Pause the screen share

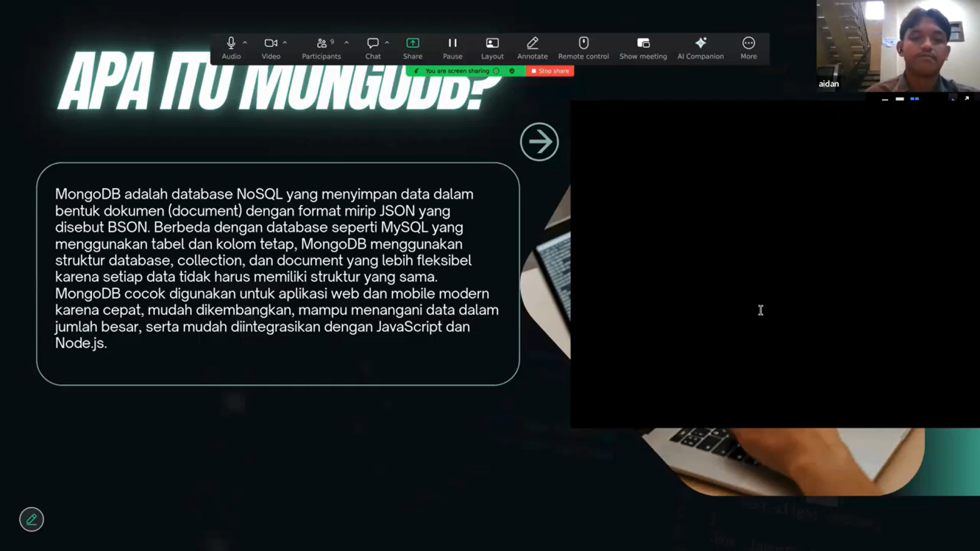pos(452,44)
